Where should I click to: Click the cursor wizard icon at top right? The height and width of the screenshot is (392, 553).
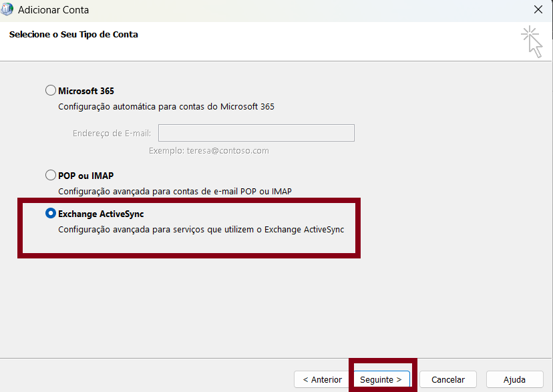point(532,41)
